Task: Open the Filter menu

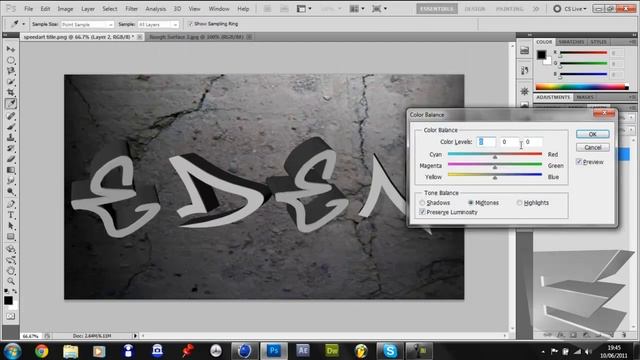Action: [131, 9]
